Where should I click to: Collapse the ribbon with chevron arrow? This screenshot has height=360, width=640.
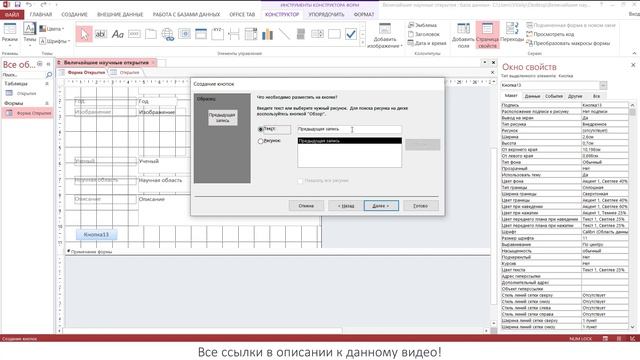634,53
